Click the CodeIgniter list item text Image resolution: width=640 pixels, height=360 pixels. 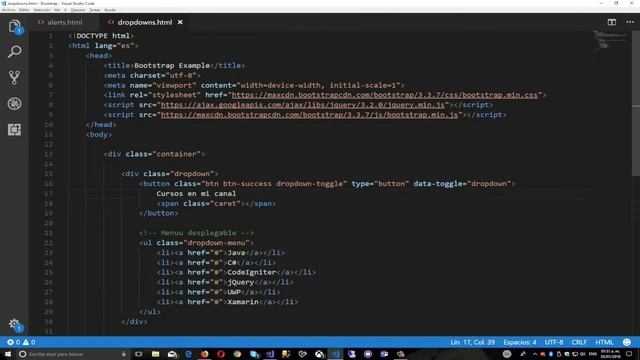(252, 272)
